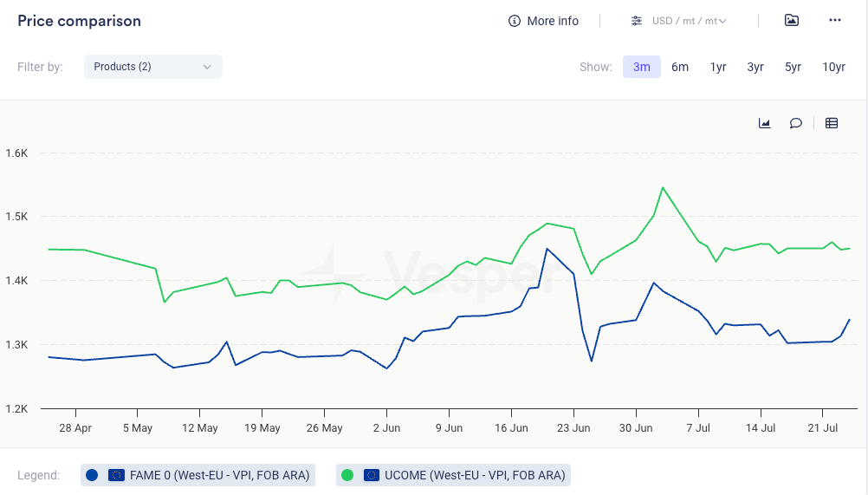This screenshot has height=495, width=868.
Task: Click the More info link
Action: point(553,21)
